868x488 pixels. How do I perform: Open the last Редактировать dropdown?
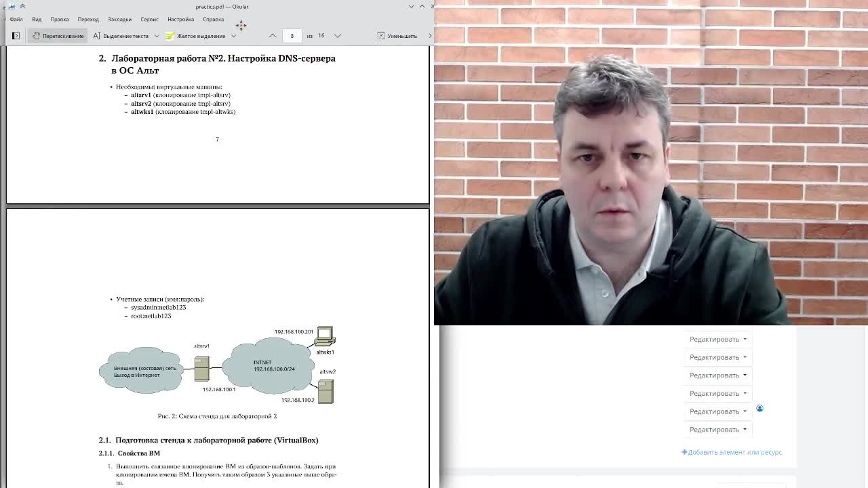pyautogui.click(x=717, y=429)
